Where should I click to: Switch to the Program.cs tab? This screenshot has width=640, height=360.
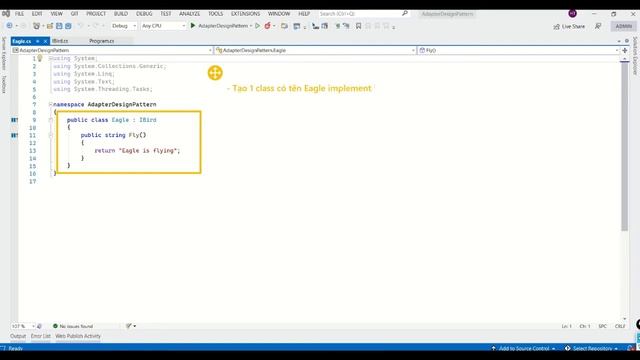tap(102, 41)
